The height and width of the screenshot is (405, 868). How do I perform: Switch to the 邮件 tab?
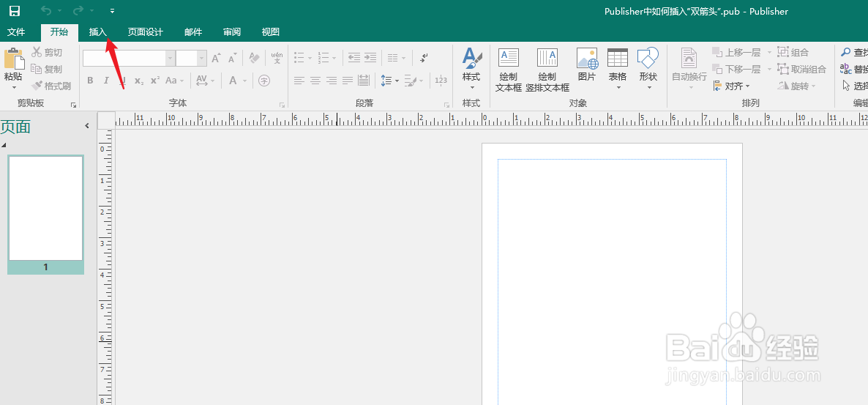(193, 32)
